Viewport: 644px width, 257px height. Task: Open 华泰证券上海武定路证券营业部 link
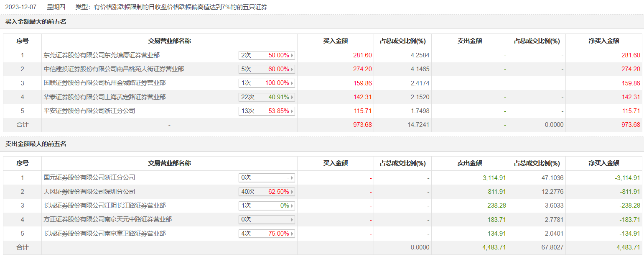[104, 97]
